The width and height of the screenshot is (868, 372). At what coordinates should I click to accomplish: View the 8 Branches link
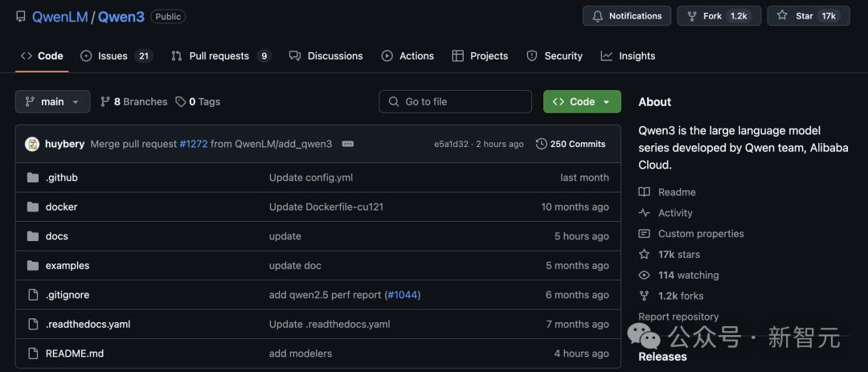[x=133, y=102]
